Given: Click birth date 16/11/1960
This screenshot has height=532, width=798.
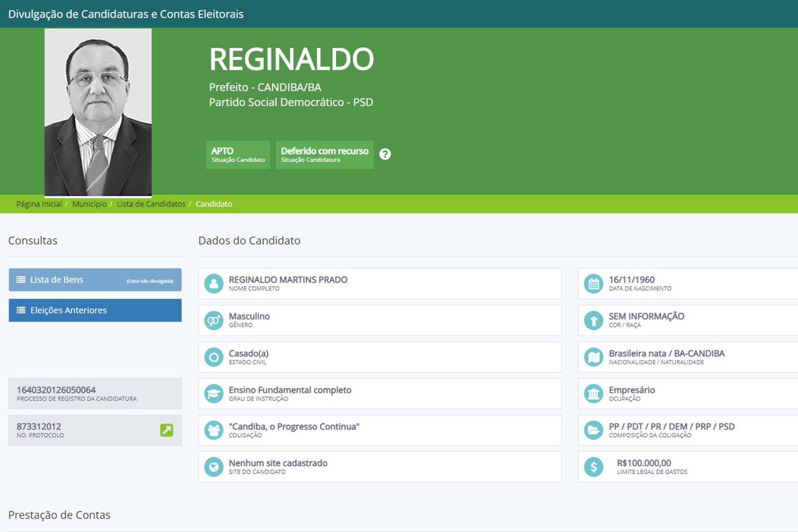Looking at the screenshot, I should (x=631, y=280).
